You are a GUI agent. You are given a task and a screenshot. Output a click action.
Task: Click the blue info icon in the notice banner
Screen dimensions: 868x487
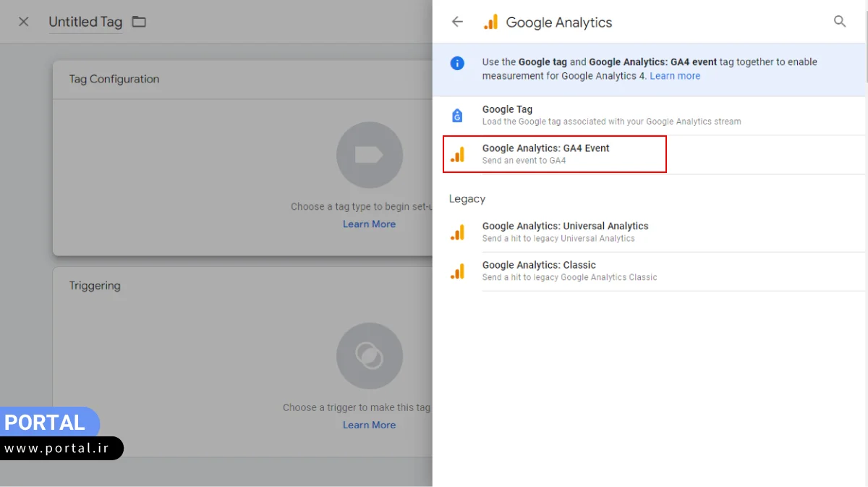coord(457,63)
